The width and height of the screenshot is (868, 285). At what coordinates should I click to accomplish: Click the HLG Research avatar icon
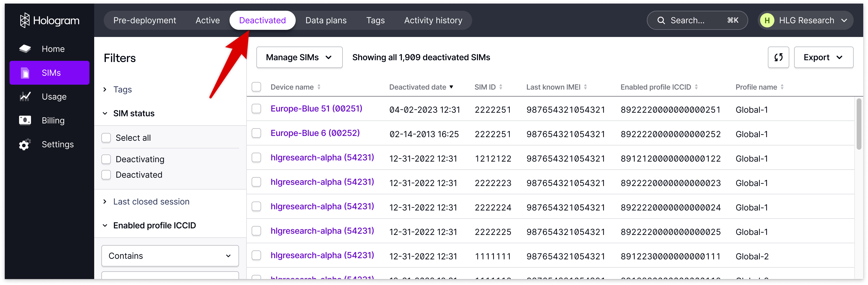click(767, 20)
